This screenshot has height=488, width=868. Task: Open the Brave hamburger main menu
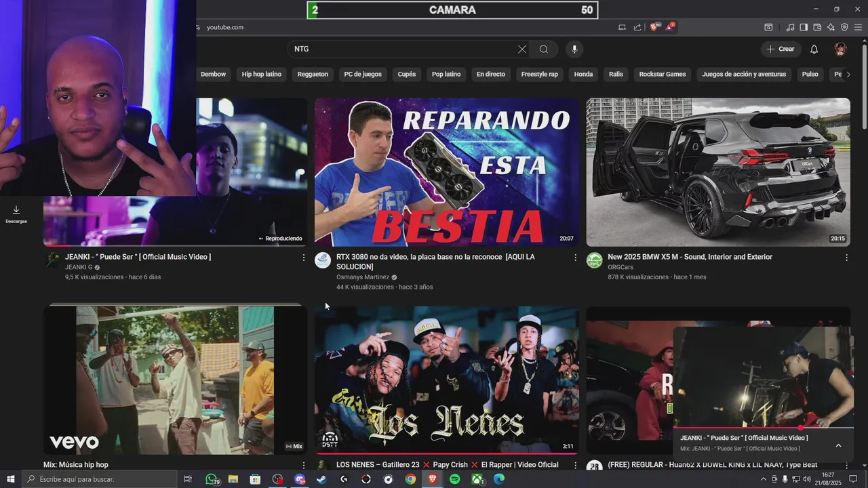click(858, 27)
